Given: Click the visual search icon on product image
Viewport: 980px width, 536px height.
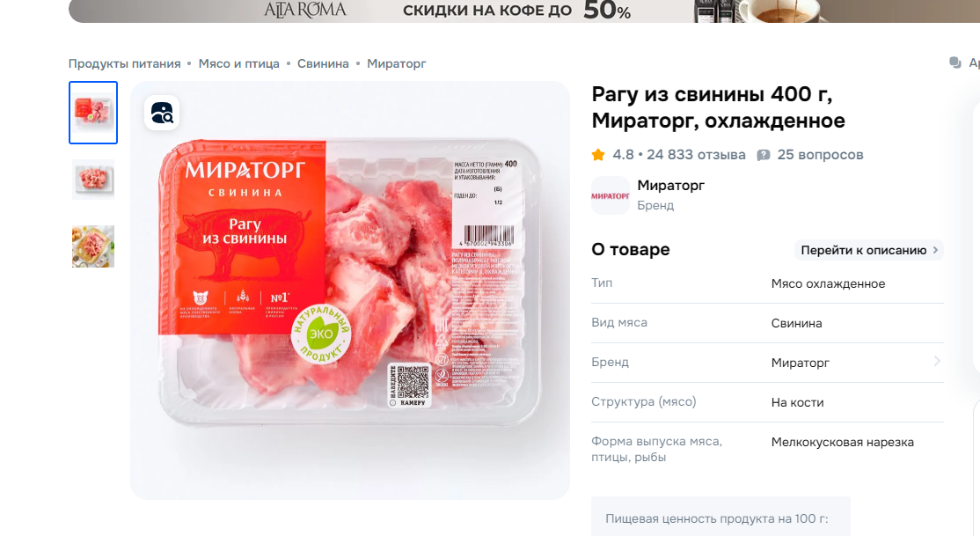Looking at the screenshot, I should [x=162, y=114].
